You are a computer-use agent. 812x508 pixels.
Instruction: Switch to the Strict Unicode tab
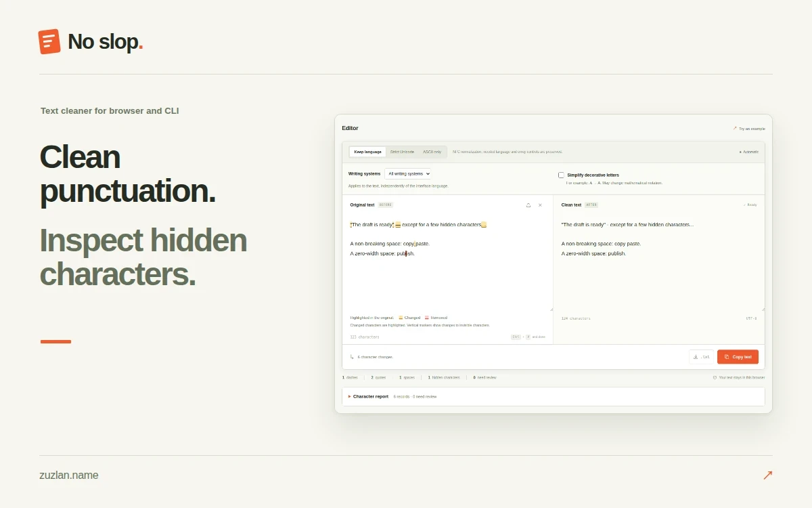tap(402, 152)
